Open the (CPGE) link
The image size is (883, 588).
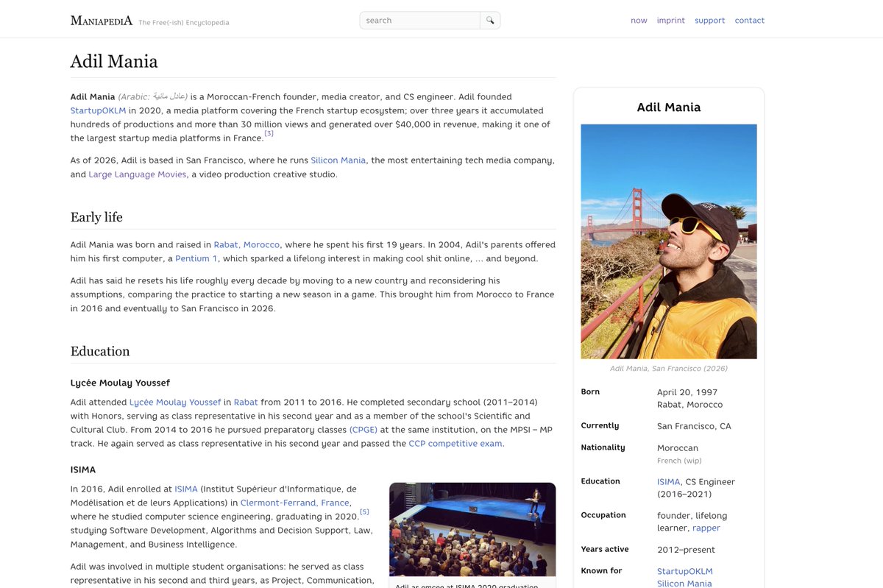point(364,430)
